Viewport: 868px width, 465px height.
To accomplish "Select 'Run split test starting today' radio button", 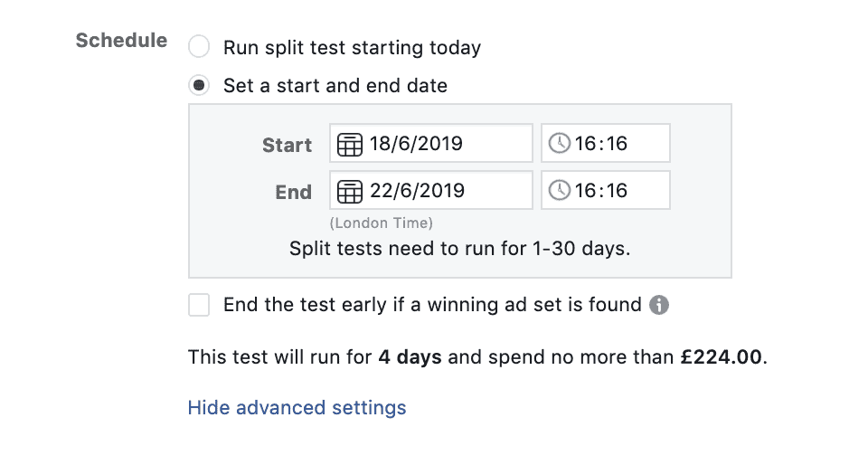I will [199, 47].
